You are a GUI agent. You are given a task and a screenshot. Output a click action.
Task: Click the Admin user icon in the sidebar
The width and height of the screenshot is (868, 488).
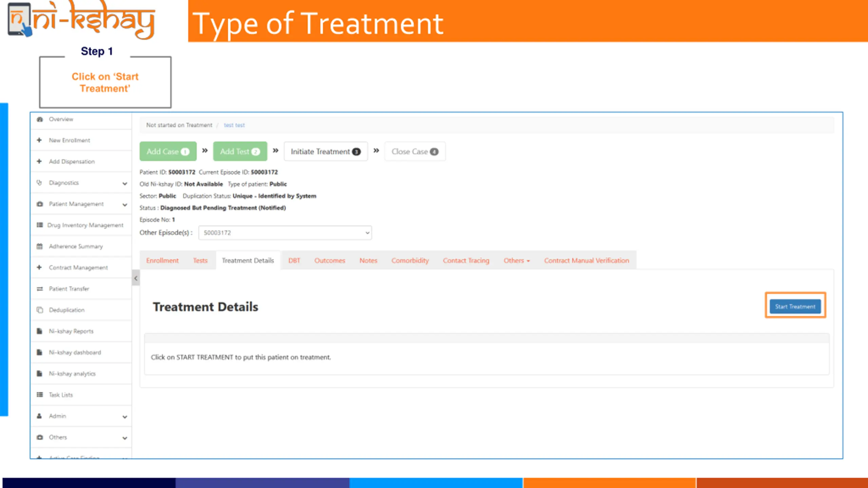[39, 416]
